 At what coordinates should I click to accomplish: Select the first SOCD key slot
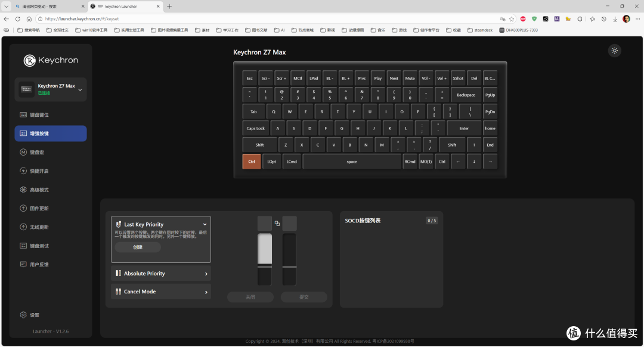tap(265, 224)
